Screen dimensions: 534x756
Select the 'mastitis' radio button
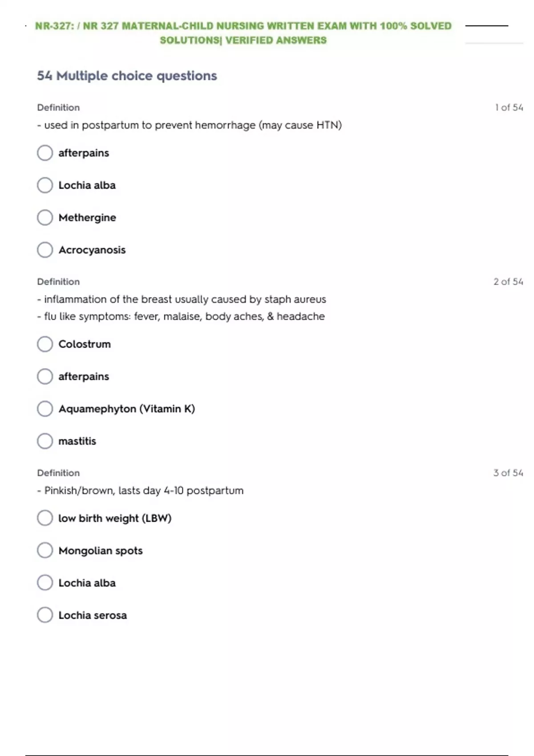pos(45,441)
